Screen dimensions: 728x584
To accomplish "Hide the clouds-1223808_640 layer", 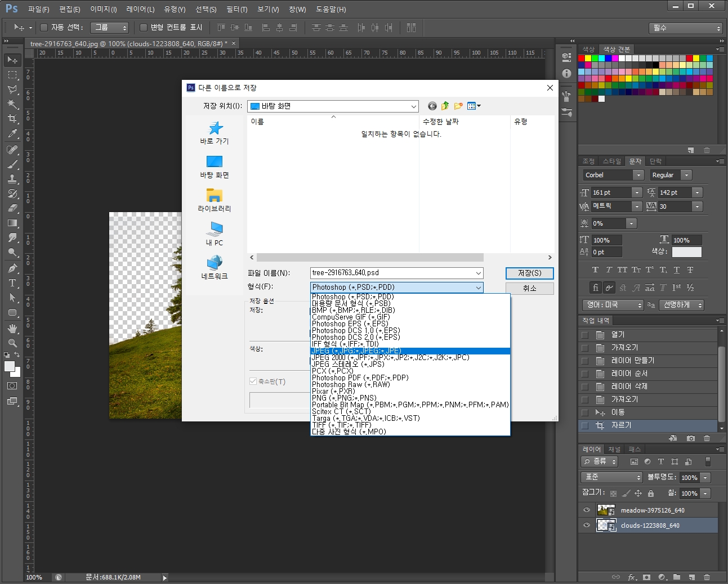I will pyautogui.click(x=586, y=525).
